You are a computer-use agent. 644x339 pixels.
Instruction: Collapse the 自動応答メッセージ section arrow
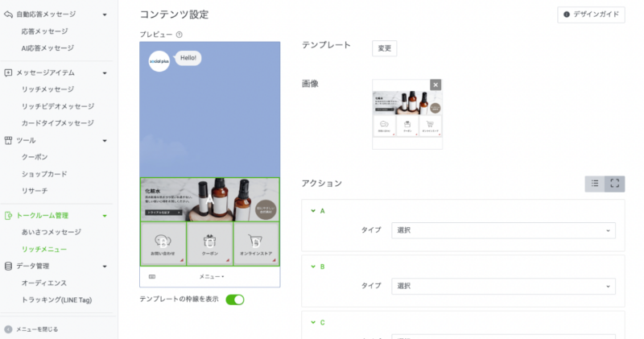pyautogui.click(x=105, y=14)
